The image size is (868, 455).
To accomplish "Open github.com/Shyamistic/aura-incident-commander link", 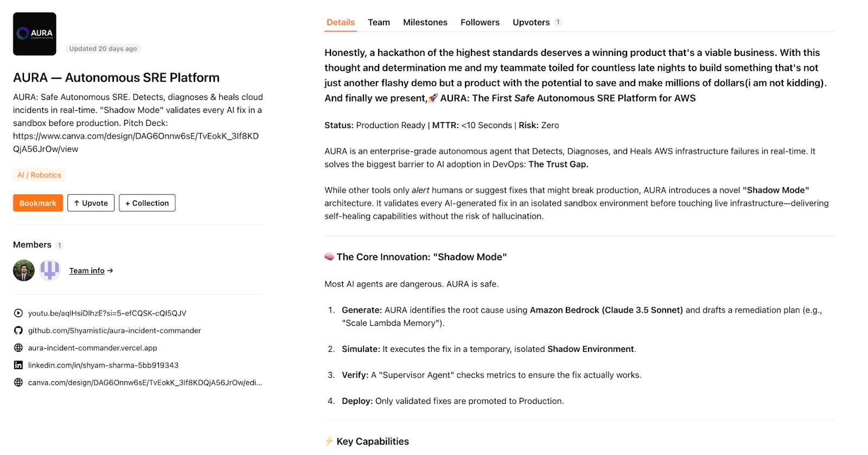I will click(114, 331).
